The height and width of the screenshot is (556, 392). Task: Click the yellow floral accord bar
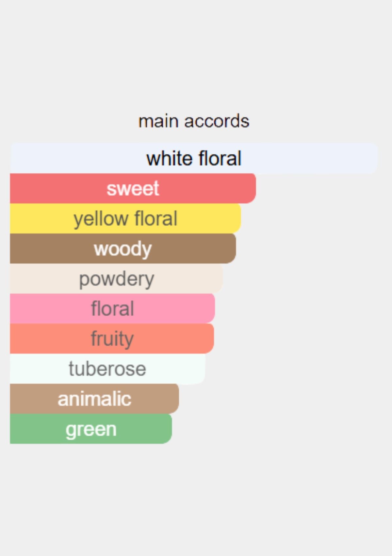125,218
